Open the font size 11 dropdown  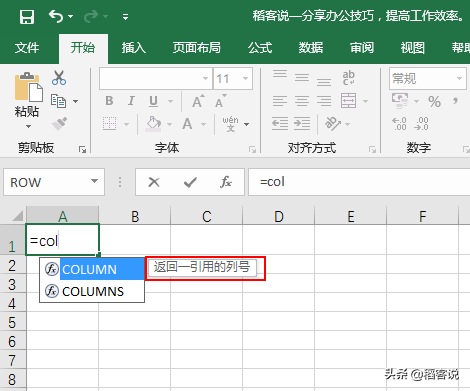click(x=246, y=79)
